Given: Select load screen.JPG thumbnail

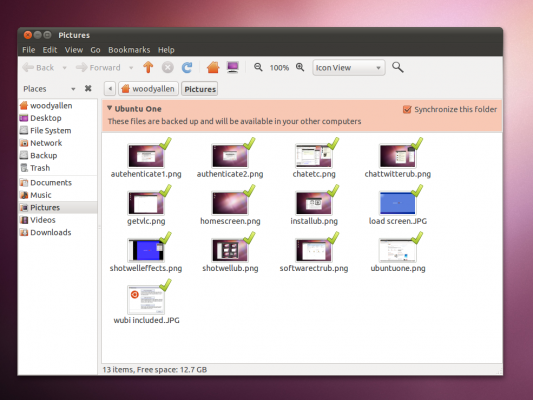Looking at the screenshot, I should click(x=398, y=203).
